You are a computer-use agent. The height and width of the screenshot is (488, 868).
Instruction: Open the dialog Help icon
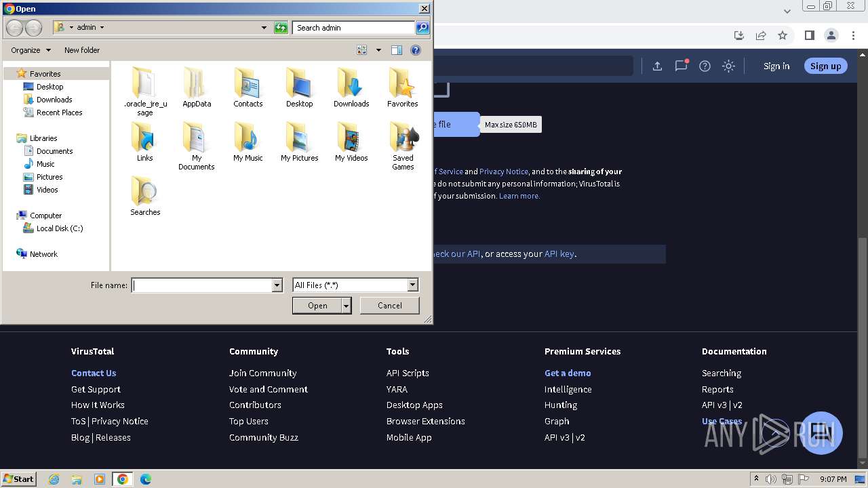coord(416,50)
